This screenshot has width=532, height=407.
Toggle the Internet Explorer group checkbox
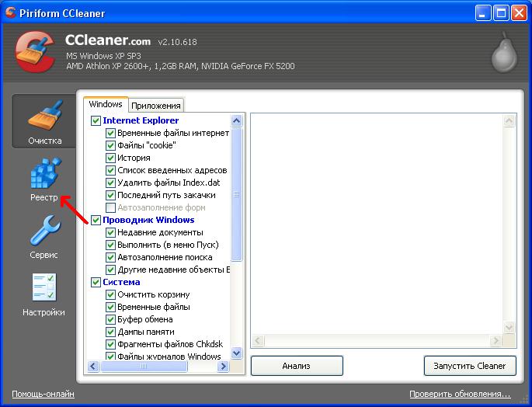(96, 120)
